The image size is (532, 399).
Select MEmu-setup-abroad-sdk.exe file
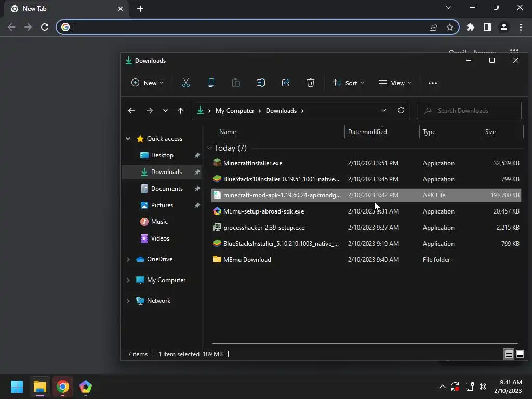(366, 211)
